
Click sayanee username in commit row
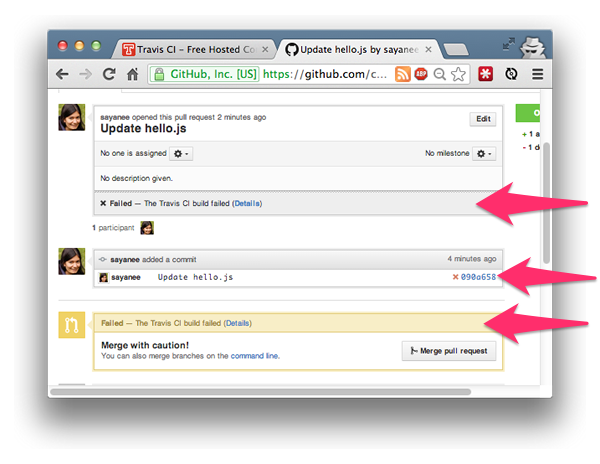[x=126, y=277]
